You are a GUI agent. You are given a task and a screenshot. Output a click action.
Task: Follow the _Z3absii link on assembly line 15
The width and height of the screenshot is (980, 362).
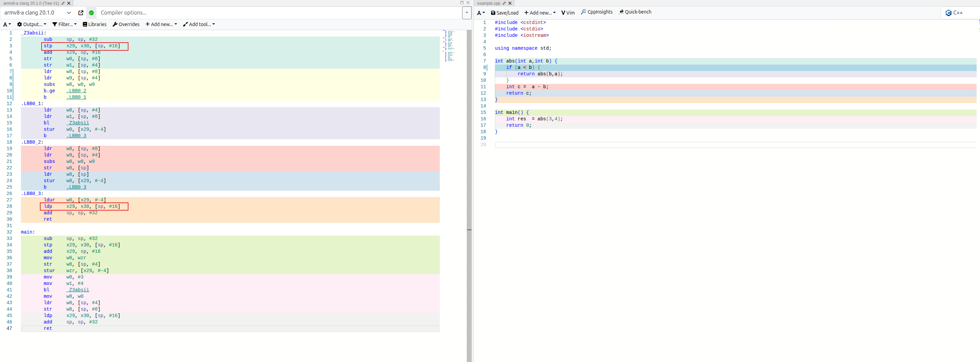78,123
